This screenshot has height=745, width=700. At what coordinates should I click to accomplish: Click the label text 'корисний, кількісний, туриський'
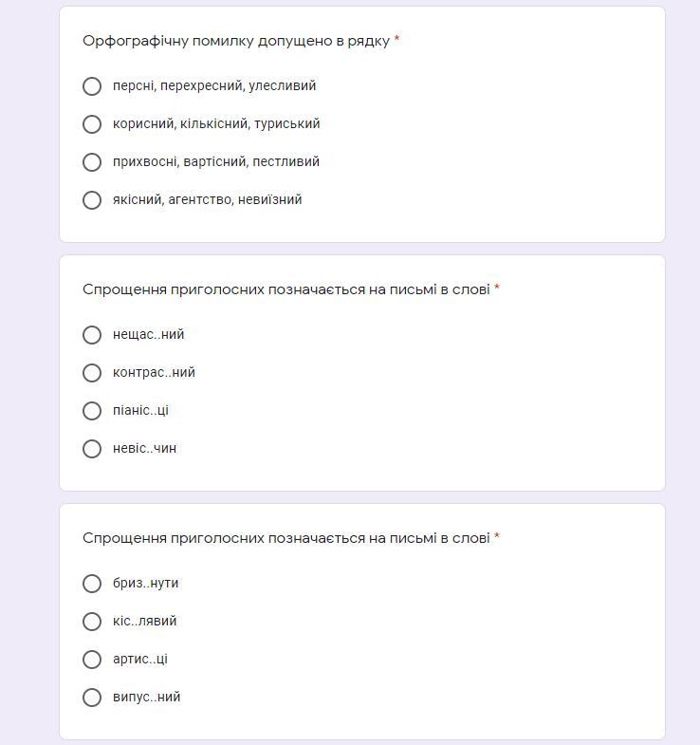coord(216,124)
